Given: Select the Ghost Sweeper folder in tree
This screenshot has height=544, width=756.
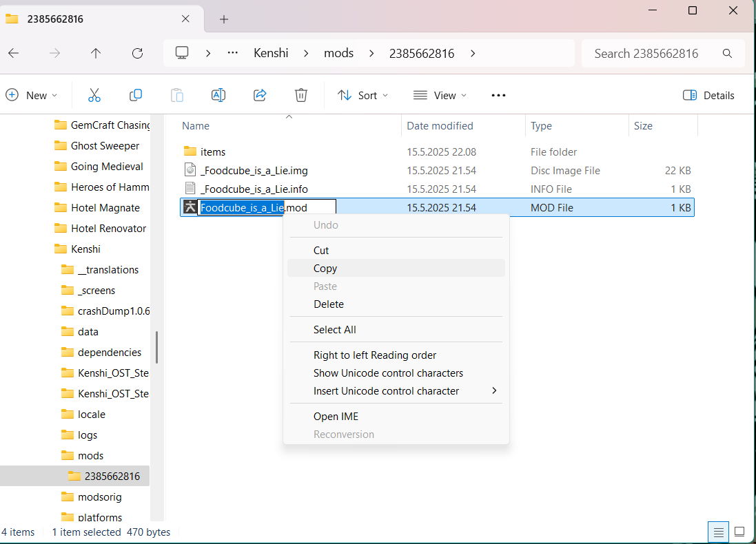Looking at the screenshot, I should pyautogui.click(x=105, y=145).
